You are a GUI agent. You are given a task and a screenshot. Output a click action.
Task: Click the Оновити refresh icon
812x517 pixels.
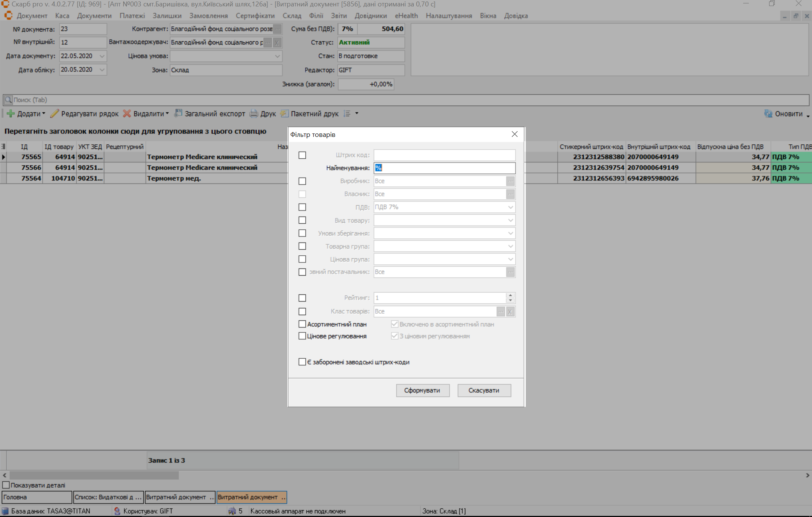[x=768, y=114]
